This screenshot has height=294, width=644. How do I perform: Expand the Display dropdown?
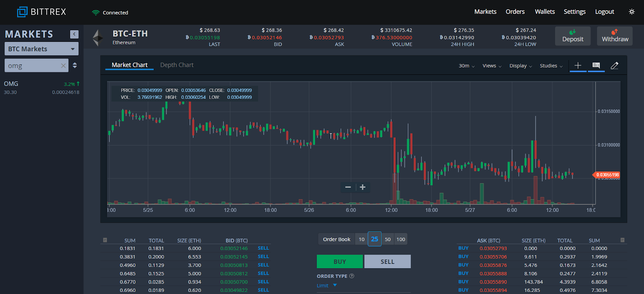click(x=521, y=66)
